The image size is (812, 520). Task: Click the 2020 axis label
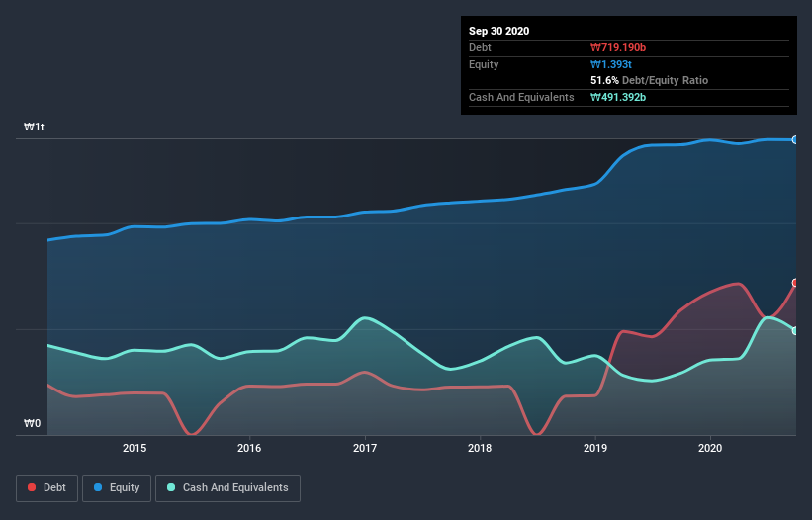[710, 448]
